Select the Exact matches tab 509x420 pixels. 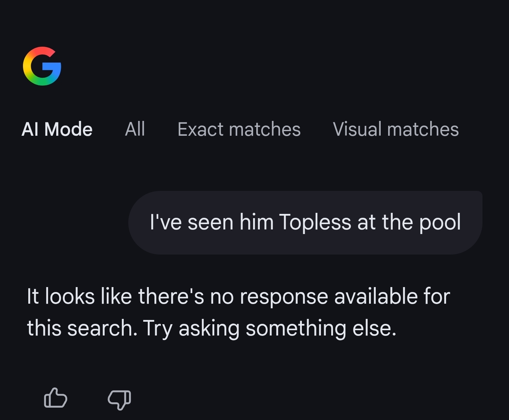[x=239, y=129]
